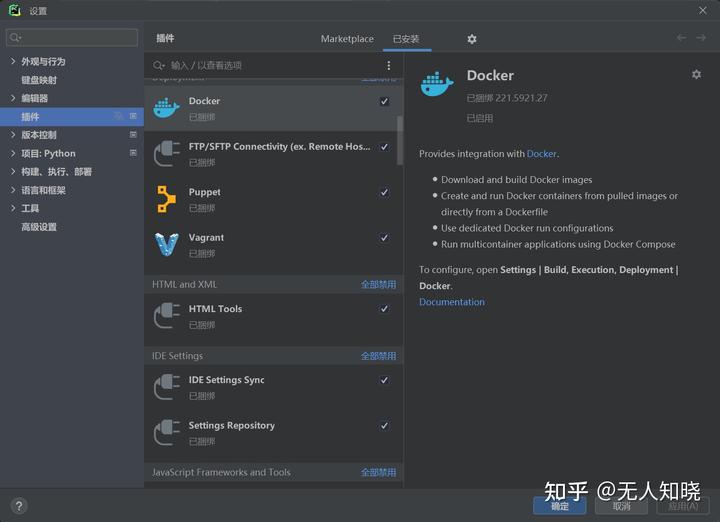Screen dimensions: 720x522
Task: Select 高级设置 in settings tree
Action: (39, 227)
